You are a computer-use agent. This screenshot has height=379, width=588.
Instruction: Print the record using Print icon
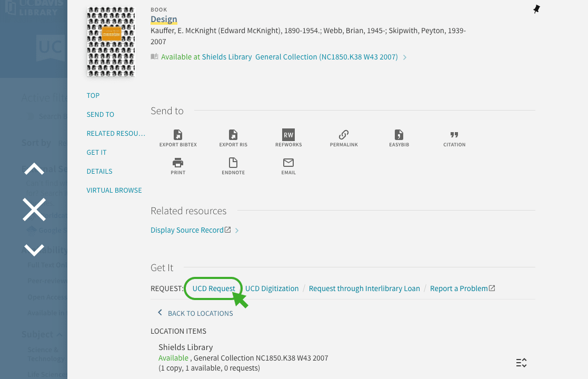coord(178,163)
